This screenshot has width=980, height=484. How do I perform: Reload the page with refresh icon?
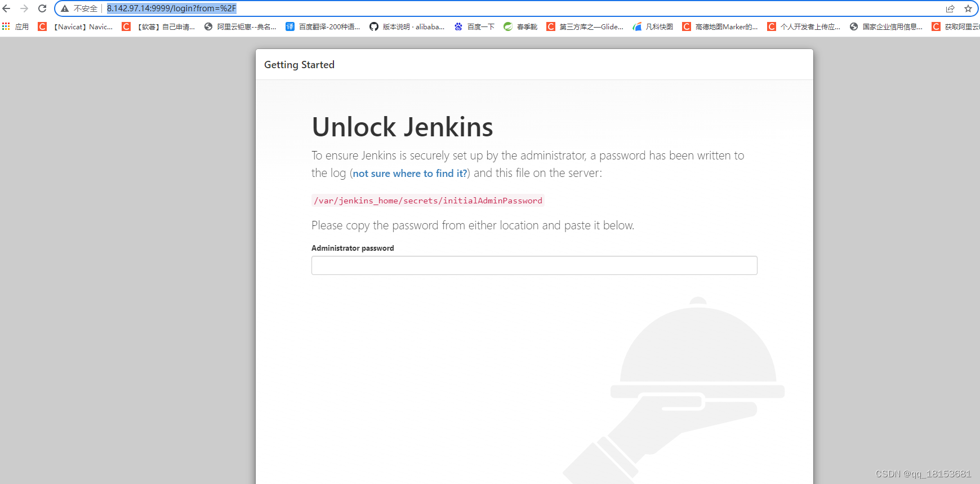(x=42, y=8)
